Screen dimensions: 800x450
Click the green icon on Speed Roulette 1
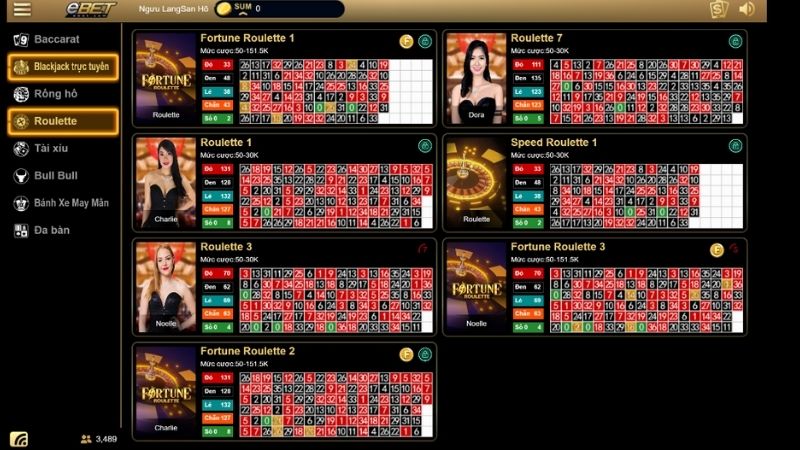(x=735, y=146)
